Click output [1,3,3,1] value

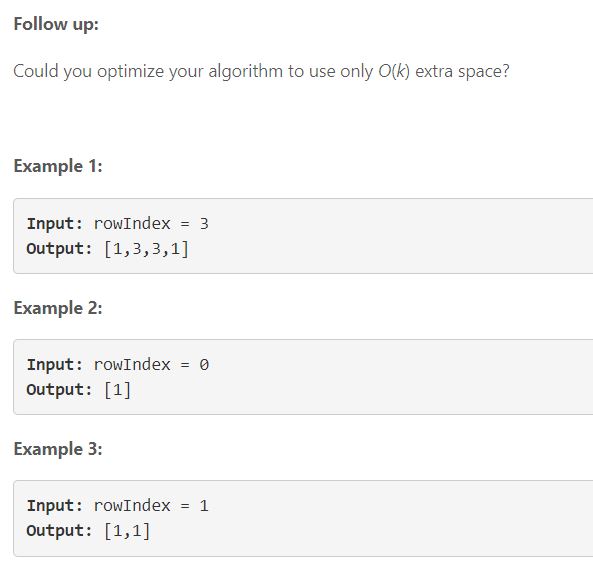pyautogui.click(x=146, y=249)
